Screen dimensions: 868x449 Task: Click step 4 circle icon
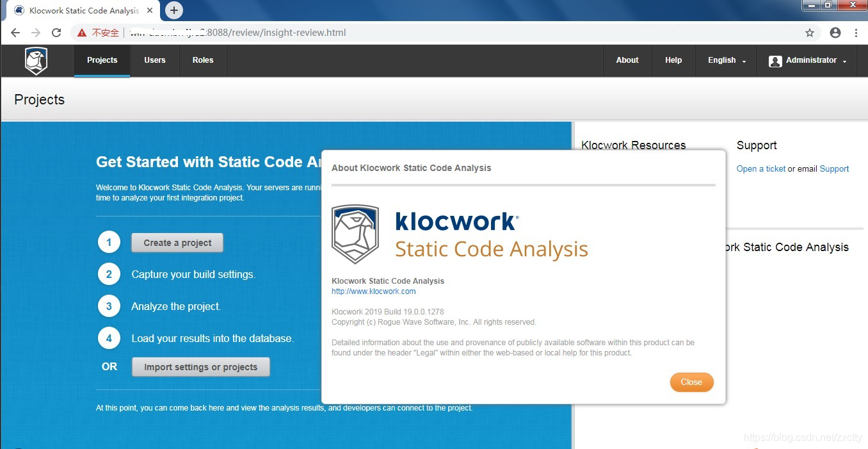[x=109, y=338]
